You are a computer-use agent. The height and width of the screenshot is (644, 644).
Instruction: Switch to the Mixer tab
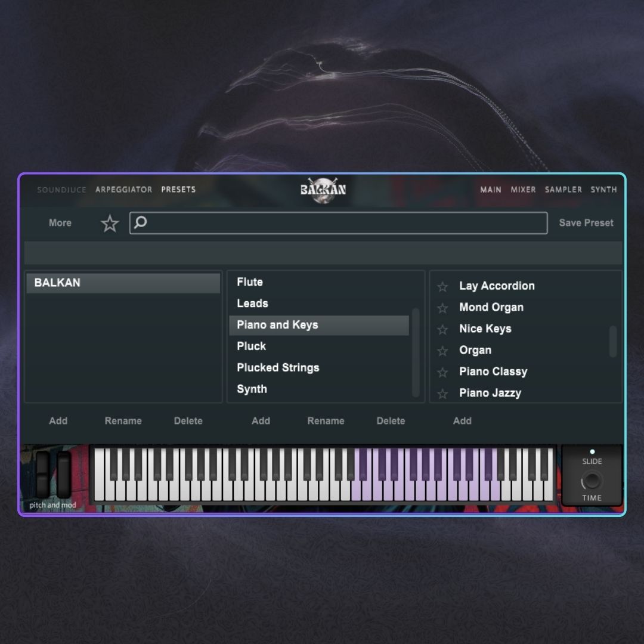523,190
